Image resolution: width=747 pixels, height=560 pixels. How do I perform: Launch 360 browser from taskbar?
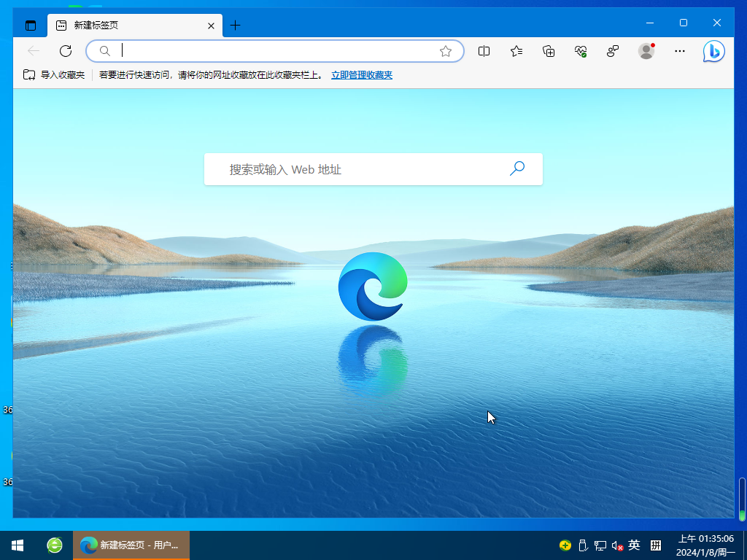(x=55, y=545)
